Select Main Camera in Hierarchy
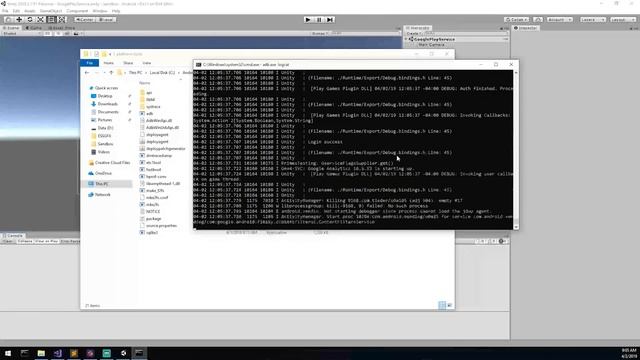Viewport: 640px width, 360px height. (431, 44)
